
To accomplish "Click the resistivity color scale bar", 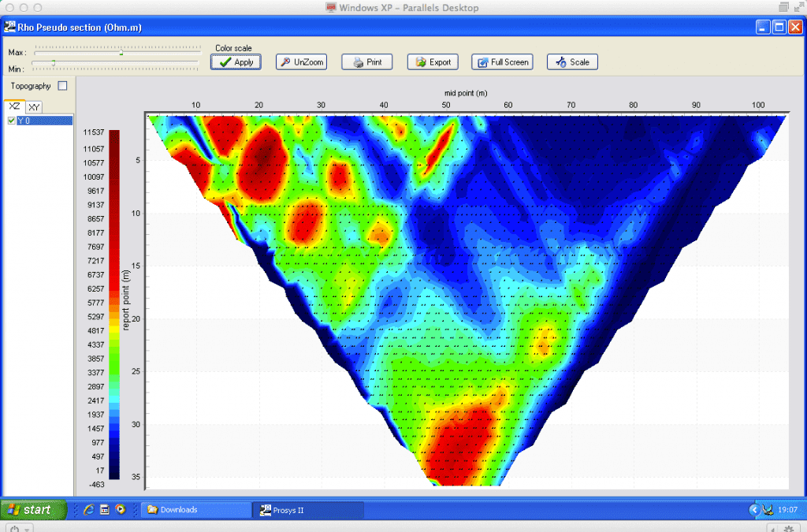I will point(114,304).
